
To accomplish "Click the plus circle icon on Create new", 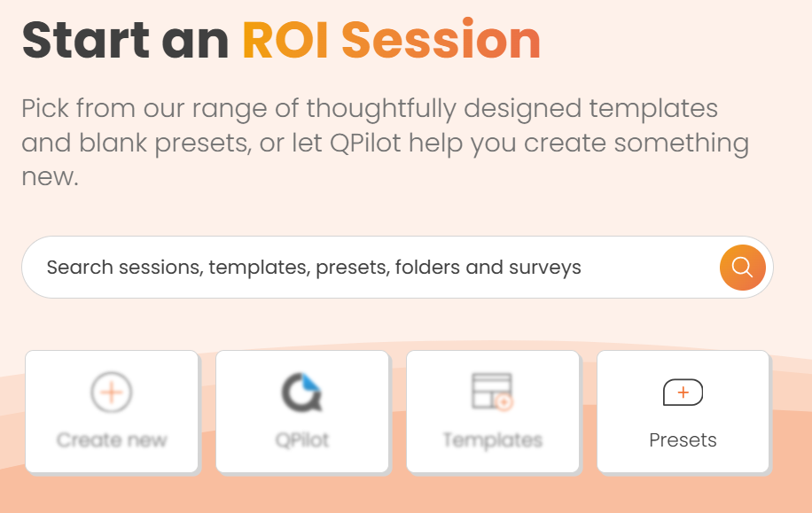I will [x=112, y=392].
